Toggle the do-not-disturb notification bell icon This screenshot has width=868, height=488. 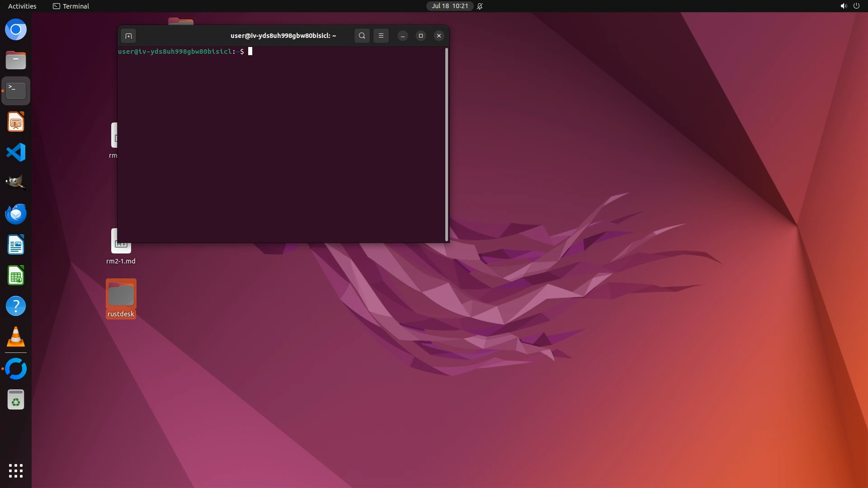pyautogui.click(x=480, y=6)
